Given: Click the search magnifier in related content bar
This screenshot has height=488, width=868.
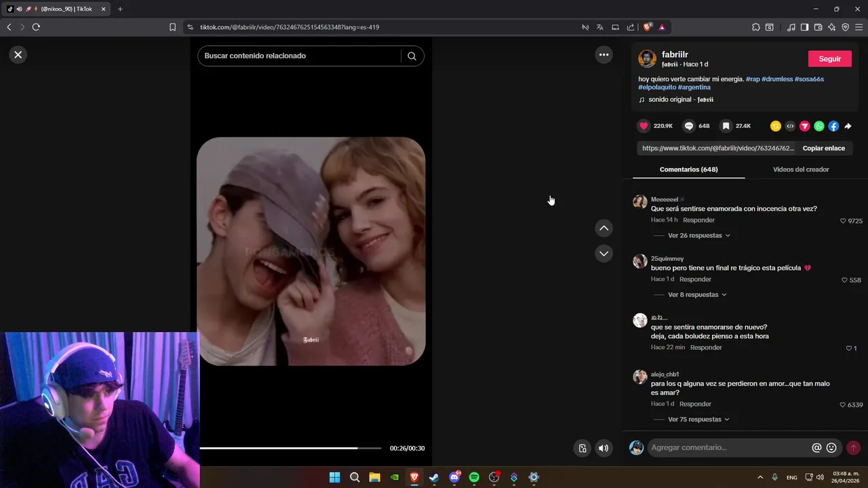Looking at the screenshot, I should (x=412, y=56).
